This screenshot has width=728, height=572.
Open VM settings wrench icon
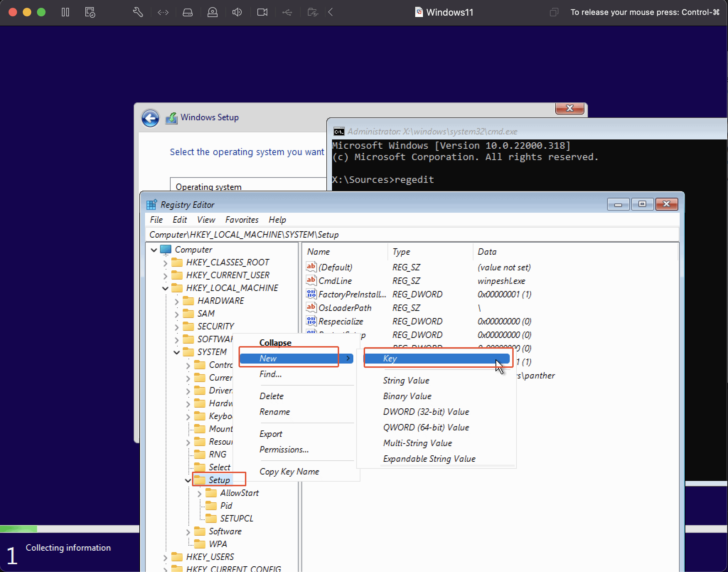[138, 12]
